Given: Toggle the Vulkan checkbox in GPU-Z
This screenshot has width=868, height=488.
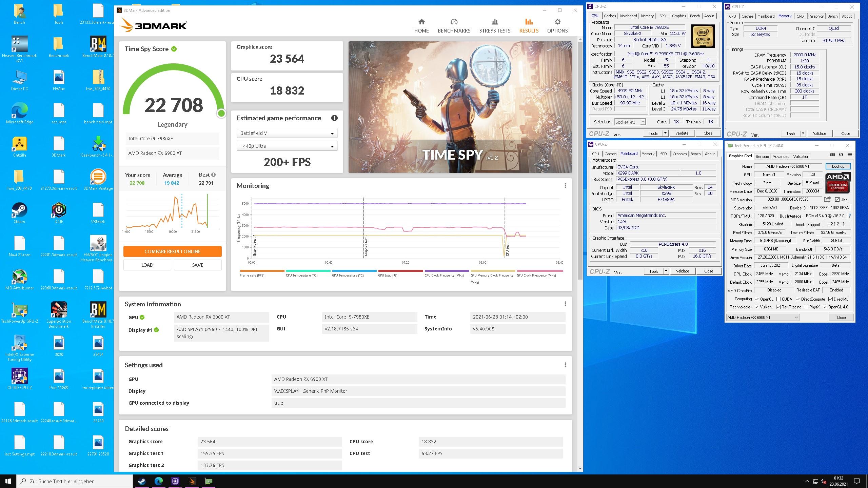Looking at the screenshot, I should click(x=757, y=307).
